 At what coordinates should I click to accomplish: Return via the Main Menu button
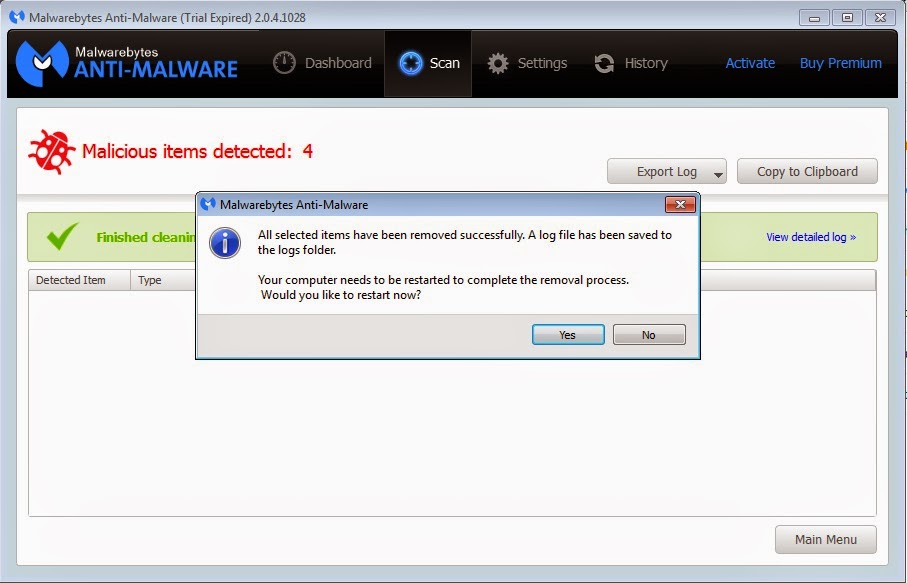(825, 540)
